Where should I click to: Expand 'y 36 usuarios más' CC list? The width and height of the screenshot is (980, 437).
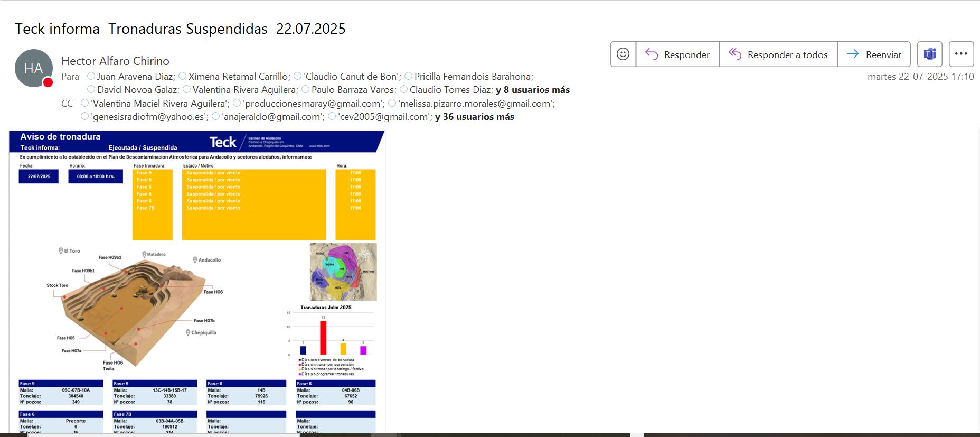point(475,117)
